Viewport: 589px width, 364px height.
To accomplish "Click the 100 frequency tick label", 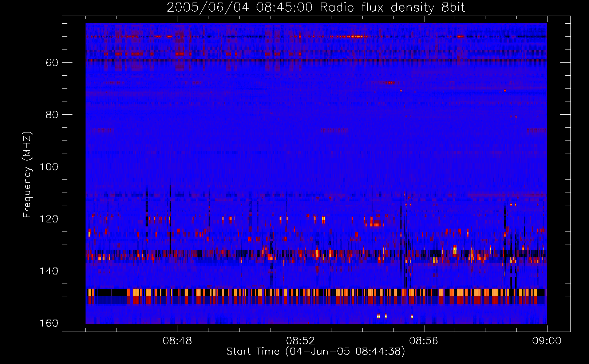I will click(x=49, y=167).
